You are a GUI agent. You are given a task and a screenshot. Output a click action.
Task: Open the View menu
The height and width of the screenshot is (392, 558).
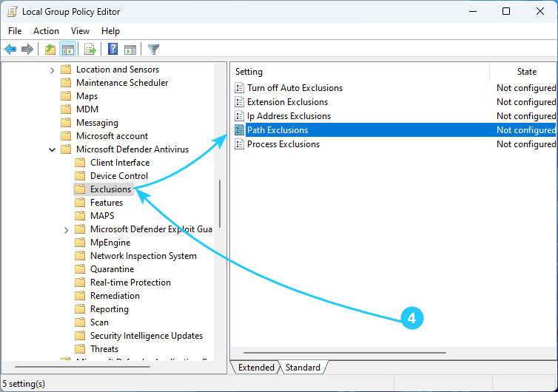coord(80,31)
